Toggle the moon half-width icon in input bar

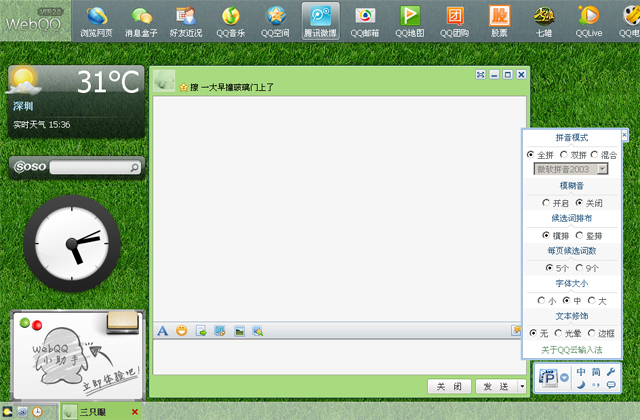coord(581,384)
